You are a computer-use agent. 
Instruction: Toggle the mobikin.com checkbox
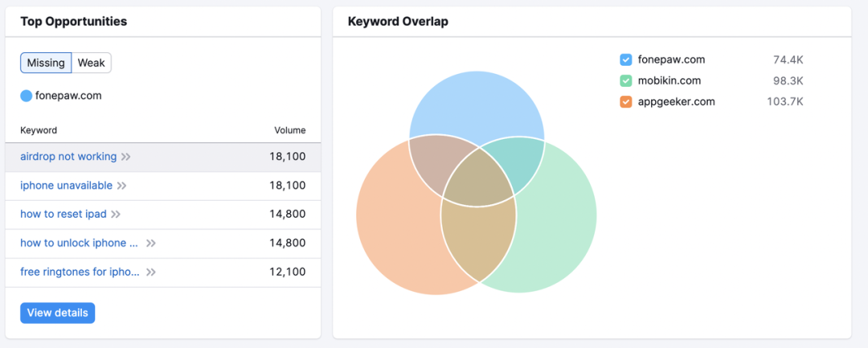tap(626, 80)
